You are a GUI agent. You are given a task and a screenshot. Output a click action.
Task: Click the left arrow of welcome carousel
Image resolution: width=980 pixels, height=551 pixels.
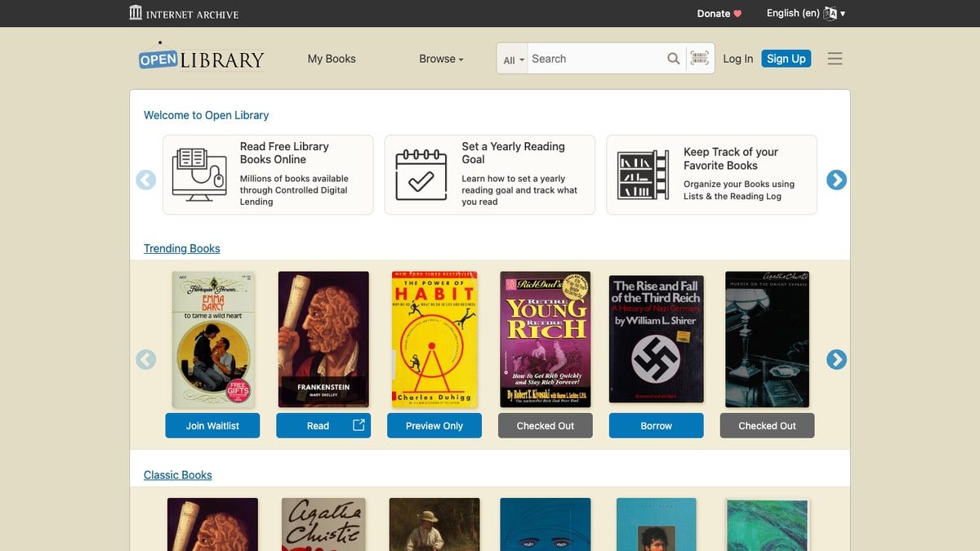(x=146, y=180)
